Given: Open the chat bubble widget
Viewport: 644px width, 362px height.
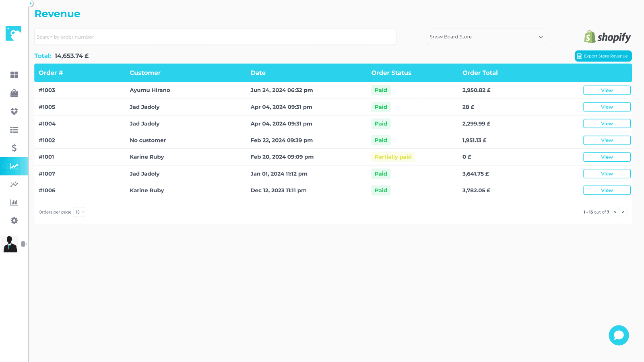Looking at the screenshot, I should tap(619, 335).
